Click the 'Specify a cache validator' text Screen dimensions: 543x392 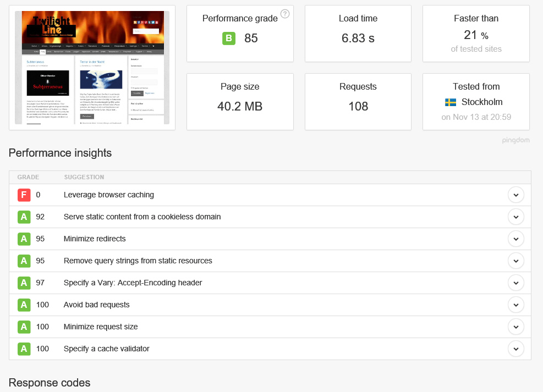(x=107, y=349)
